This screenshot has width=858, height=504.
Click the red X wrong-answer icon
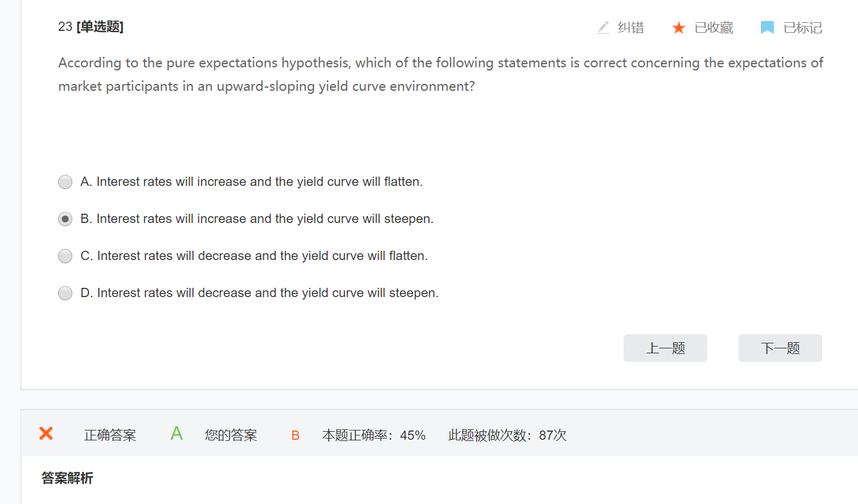coord(46,434)
